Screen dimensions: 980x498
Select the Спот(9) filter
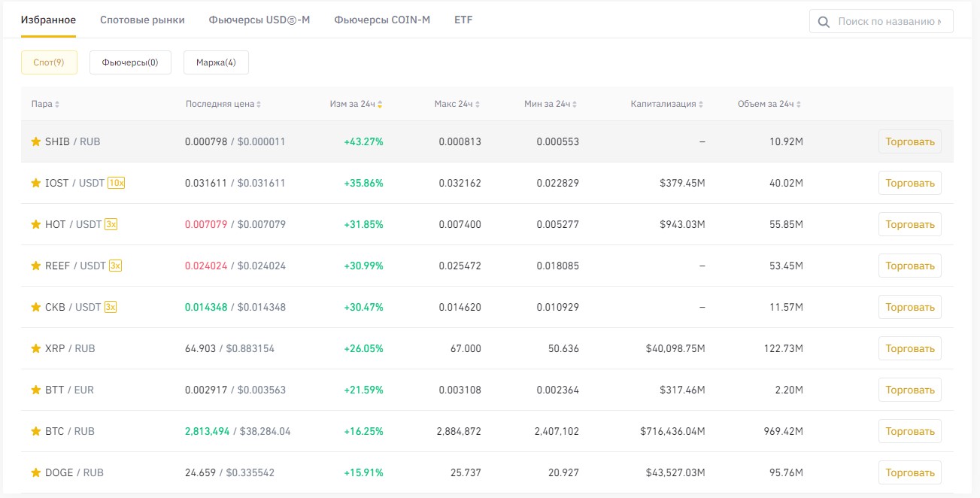click(49, 62)
